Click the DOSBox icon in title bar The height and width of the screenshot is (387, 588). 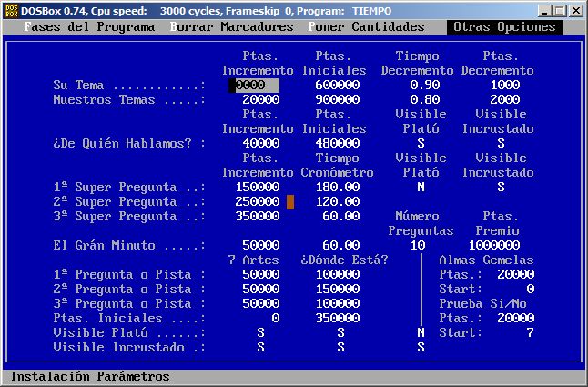click(x=11, y=10)
